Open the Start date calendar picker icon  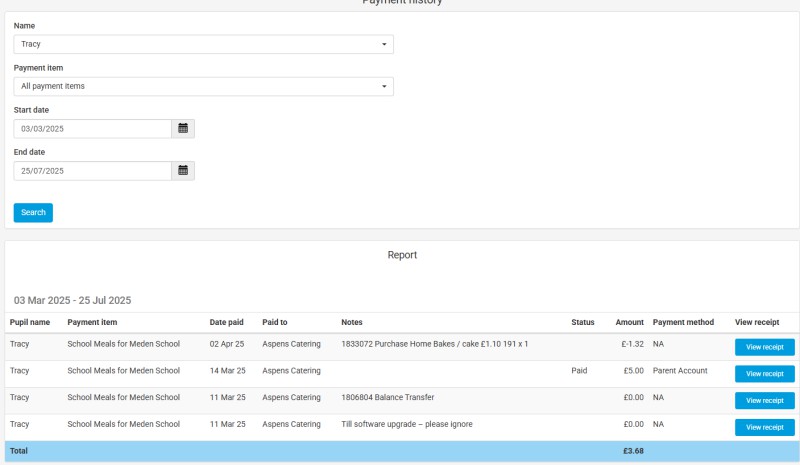[183, 129]
